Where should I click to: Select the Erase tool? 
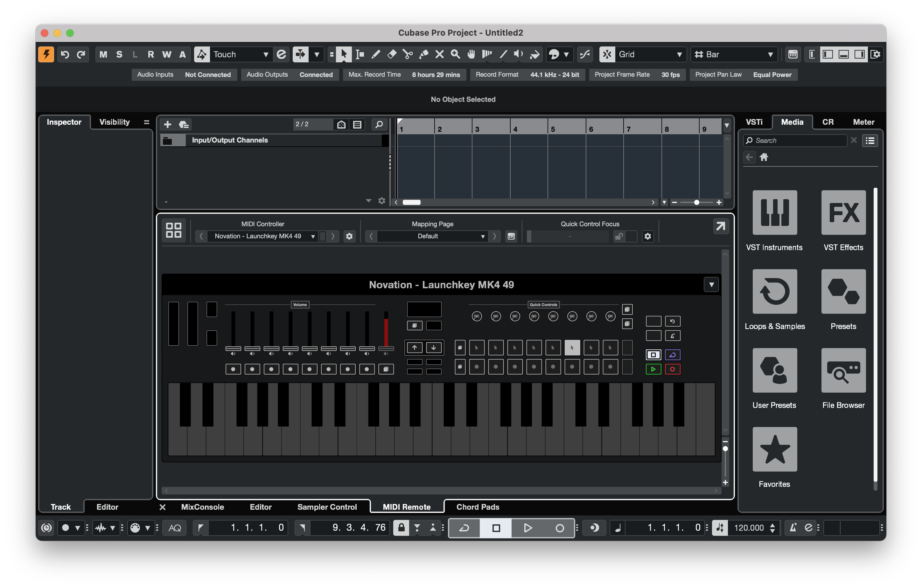coord(392,54)
